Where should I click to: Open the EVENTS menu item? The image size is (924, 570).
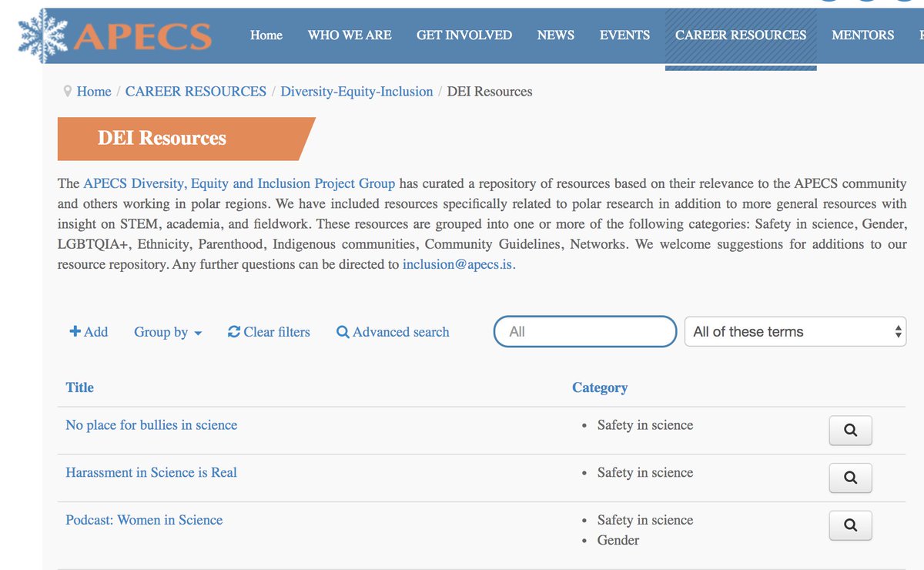(624, 35)
